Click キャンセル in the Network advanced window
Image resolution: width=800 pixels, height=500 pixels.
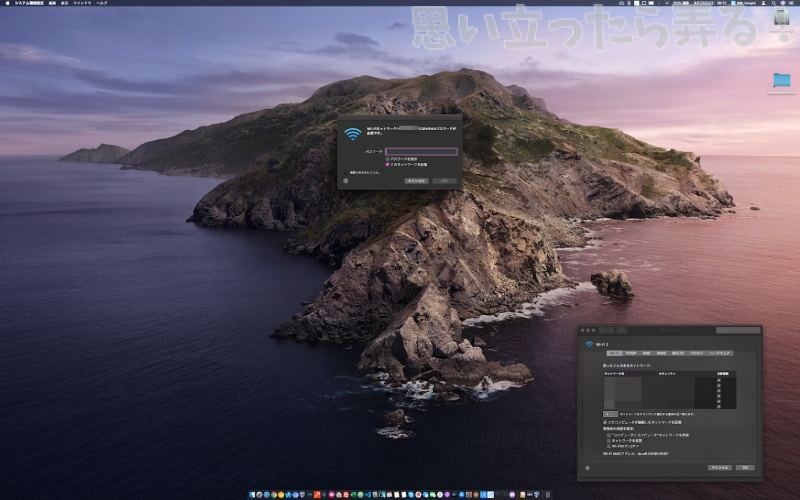[x=719, y=467]
